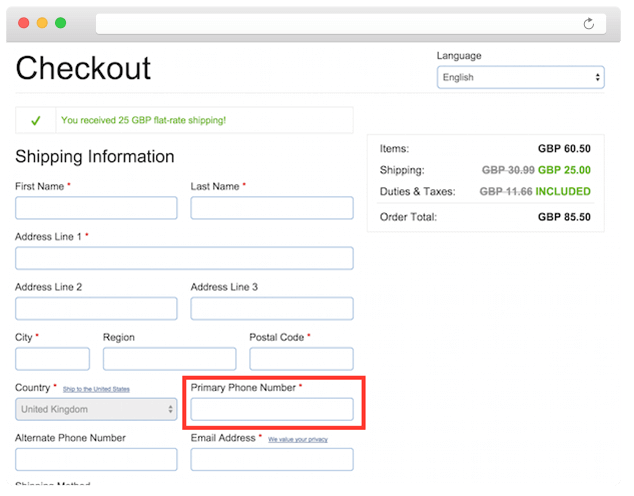
Task: Select the Primary Phone Number field
Action: pos(271,409)
